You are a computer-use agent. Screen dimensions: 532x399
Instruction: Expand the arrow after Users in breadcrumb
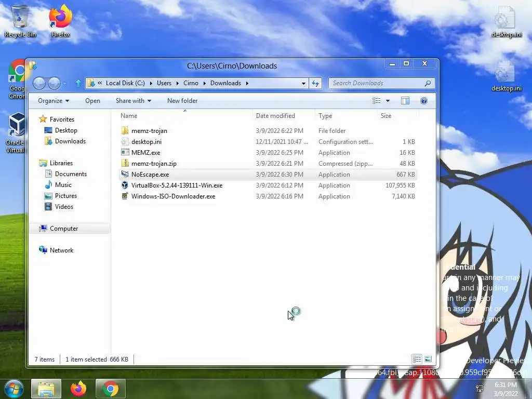178,83
